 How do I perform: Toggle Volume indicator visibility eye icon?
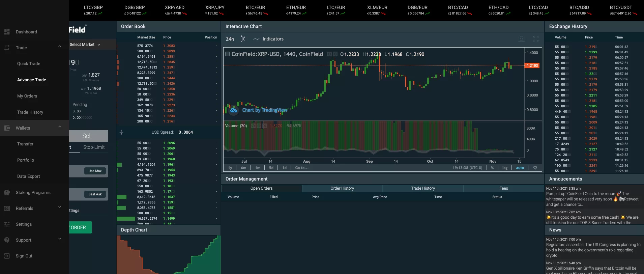click(253, 126)
